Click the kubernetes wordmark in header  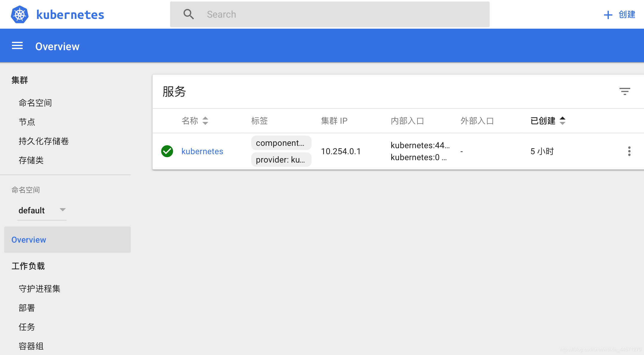click(70, 15)
